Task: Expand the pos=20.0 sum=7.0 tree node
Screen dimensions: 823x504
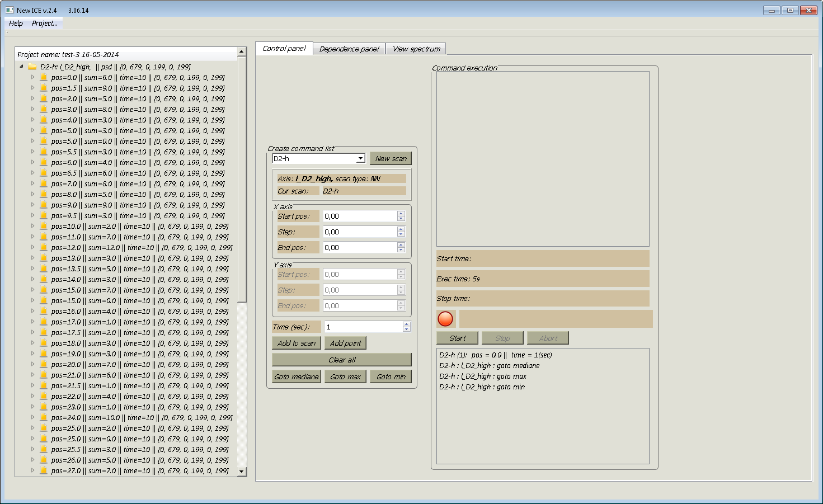Action: click(x=32, y=364)
